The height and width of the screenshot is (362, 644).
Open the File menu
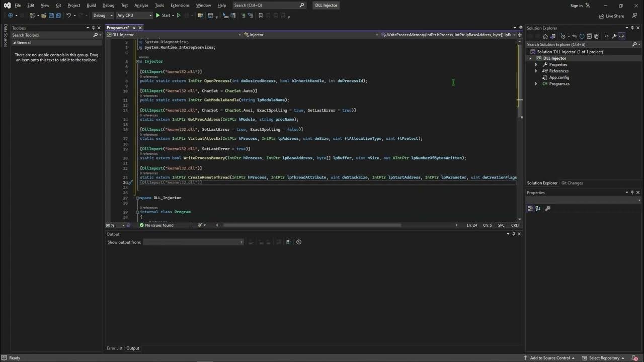click(18, 5)
